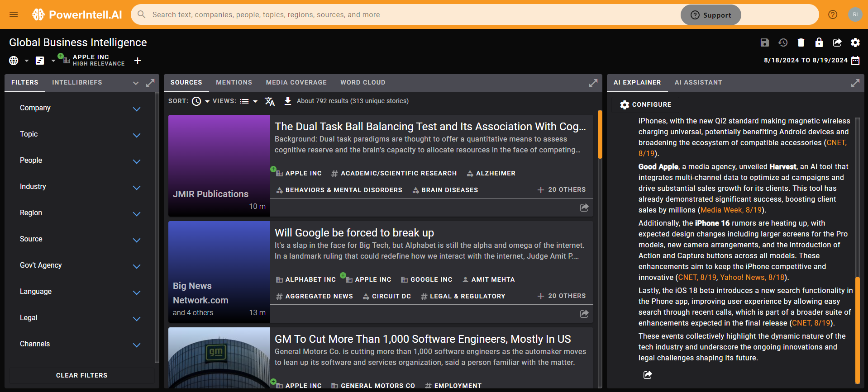Open dashboard version history icon
The image size is (868, 392).
[x=783, y=43]
